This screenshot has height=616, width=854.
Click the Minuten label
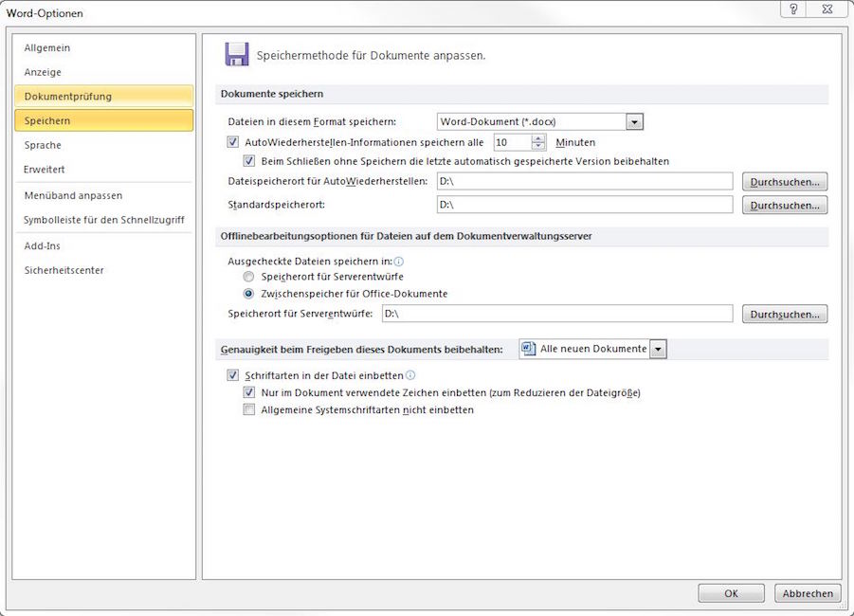coord(575,142)
